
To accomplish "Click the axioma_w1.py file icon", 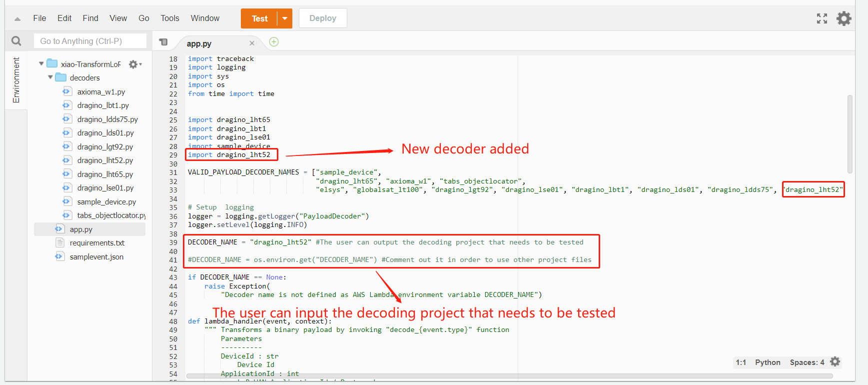I will click(66, 91).
